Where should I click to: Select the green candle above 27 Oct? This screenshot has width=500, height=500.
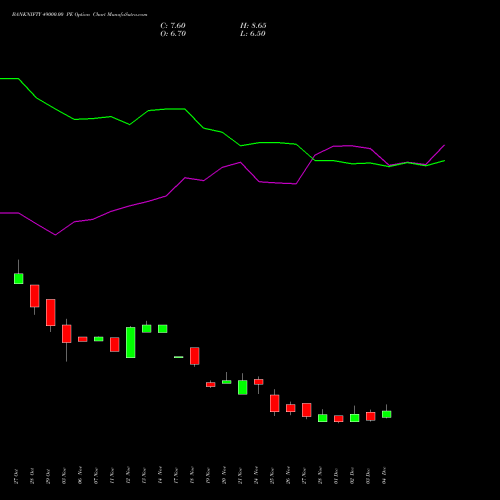click(x=19, y=279)
